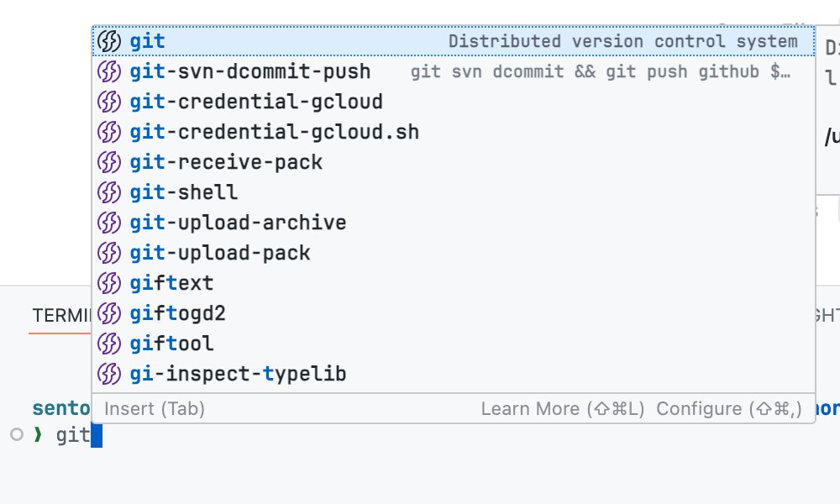The image size is (840, 504).
Task: Click the icon next to "git-receive-pack"
Action: click(109, 162)
